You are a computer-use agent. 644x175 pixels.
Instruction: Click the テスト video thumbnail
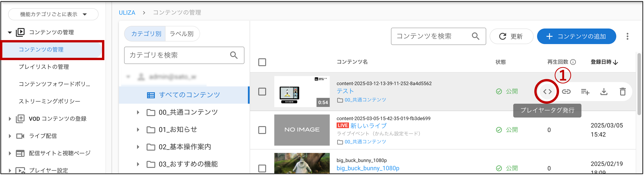(302, 92)
